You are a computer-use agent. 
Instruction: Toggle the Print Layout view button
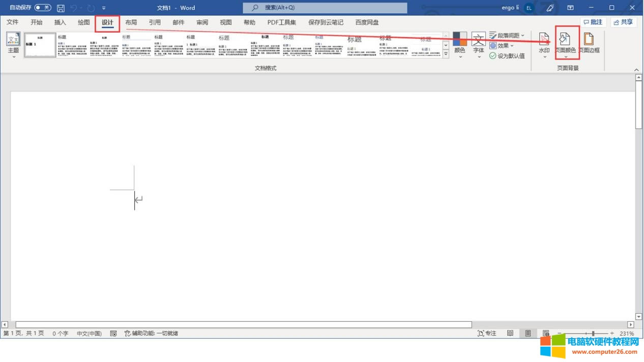528,334
